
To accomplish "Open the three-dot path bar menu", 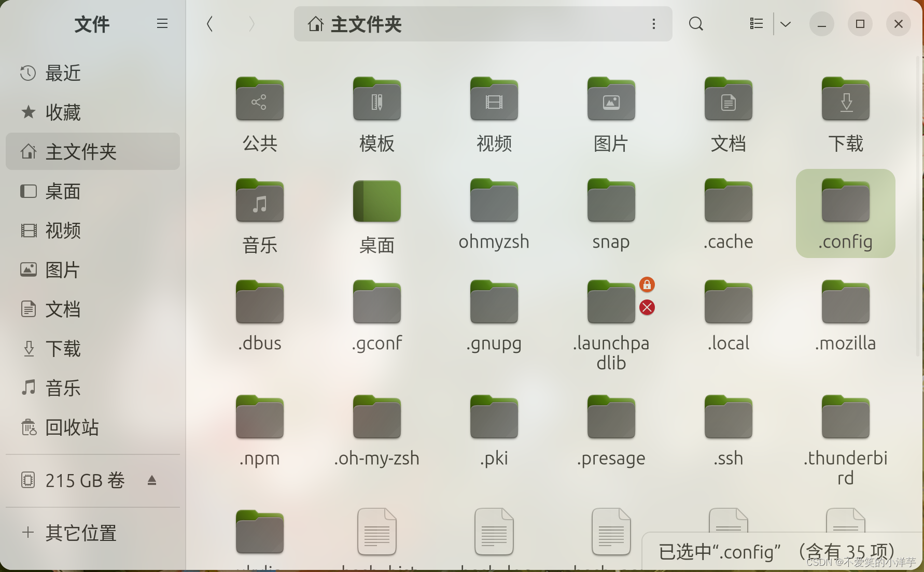I will click(654, 24).
